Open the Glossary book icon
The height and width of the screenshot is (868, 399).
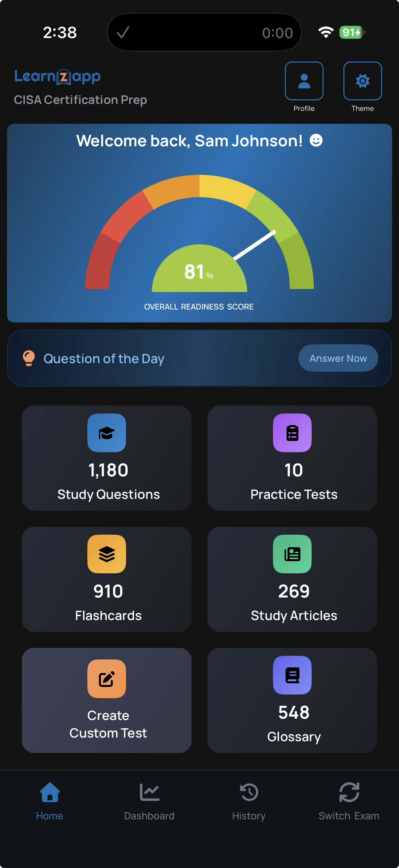pos(292,675)
